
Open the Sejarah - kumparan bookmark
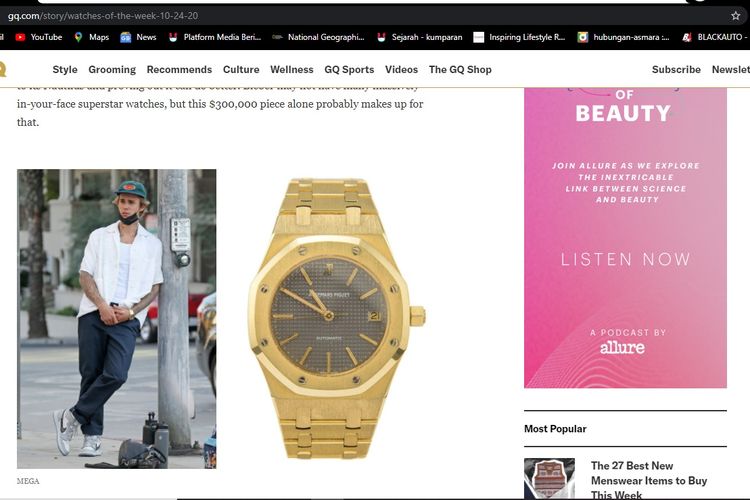click(x=419, y=37)
